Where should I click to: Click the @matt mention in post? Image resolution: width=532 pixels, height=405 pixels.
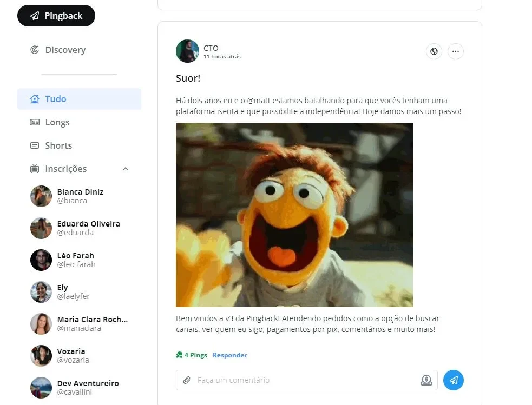[259, 101]
